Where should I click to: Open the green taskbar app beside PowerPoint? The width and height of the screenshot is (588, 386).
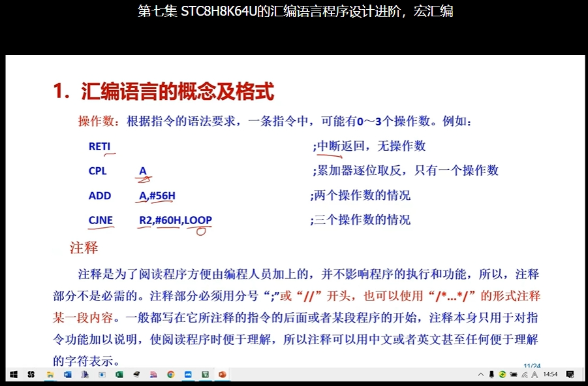tap(205, 374)
